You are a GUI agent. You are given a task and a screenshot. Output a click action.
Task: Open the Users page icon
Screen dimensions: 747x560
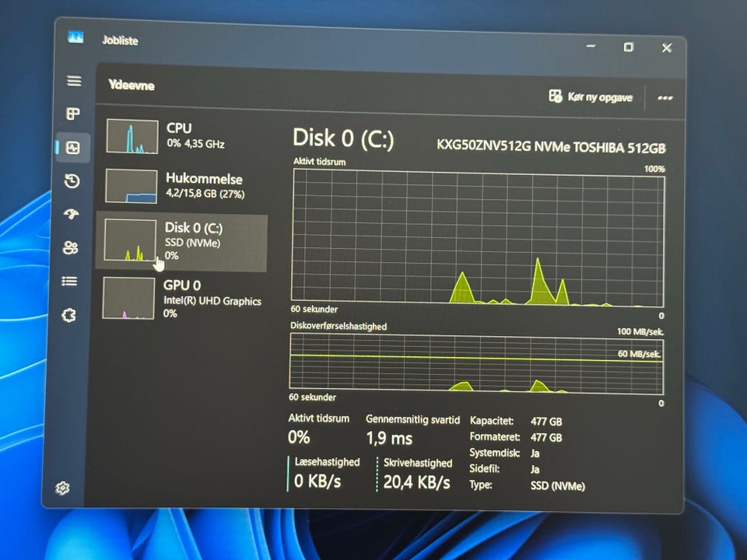(x=71, y=247)
